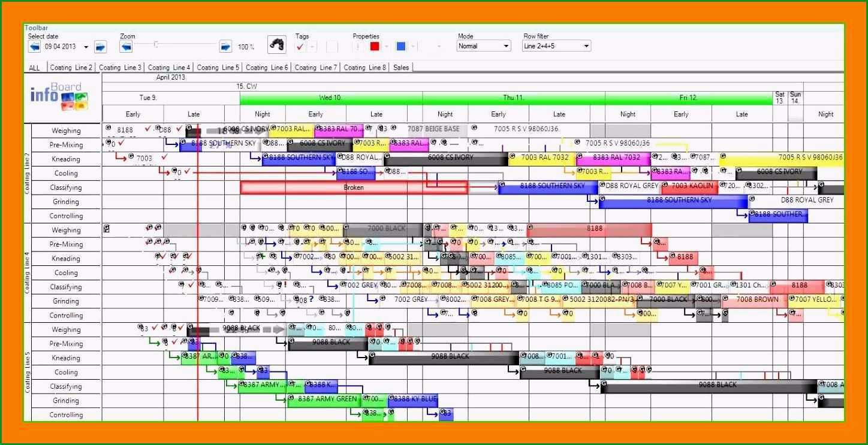Select the 7008 BROWN bar
The width and height of the screenshot is (868, 445).
pyautogui.click(x=755, y=300)
